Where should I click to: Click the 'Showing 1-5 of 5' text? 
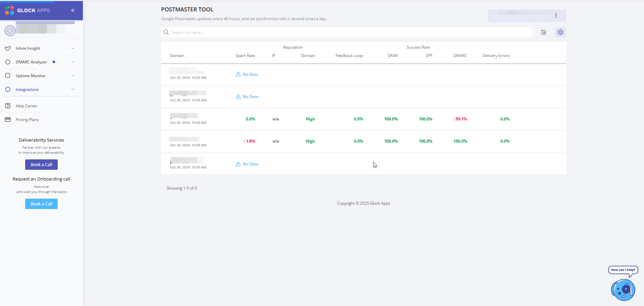[182, 188]
